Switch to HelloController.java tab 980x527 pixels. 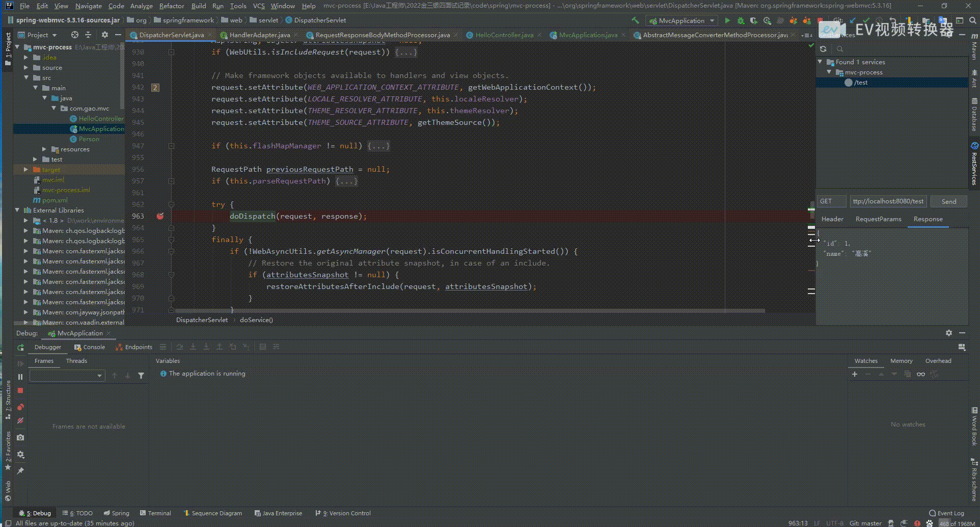pos(504,35)
